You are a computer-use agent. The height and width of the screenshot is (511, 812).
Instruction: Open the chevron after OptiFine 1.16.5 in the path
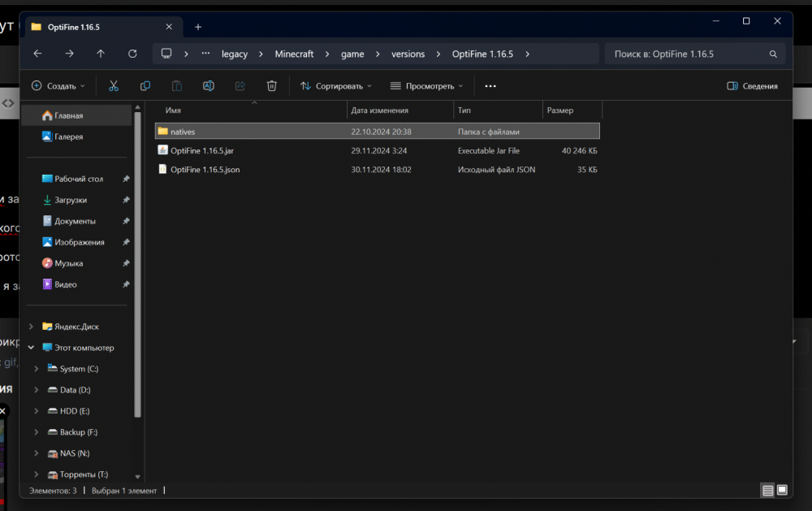pos(527,54)
